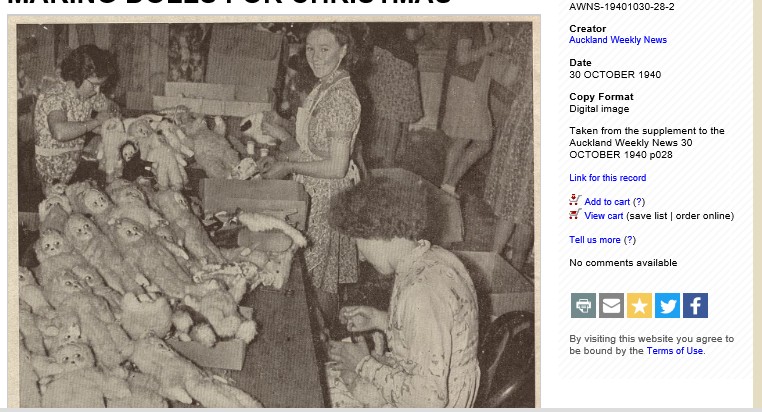Click the Add to cart trolley icon
762x412 pixels.
(575, 200)
